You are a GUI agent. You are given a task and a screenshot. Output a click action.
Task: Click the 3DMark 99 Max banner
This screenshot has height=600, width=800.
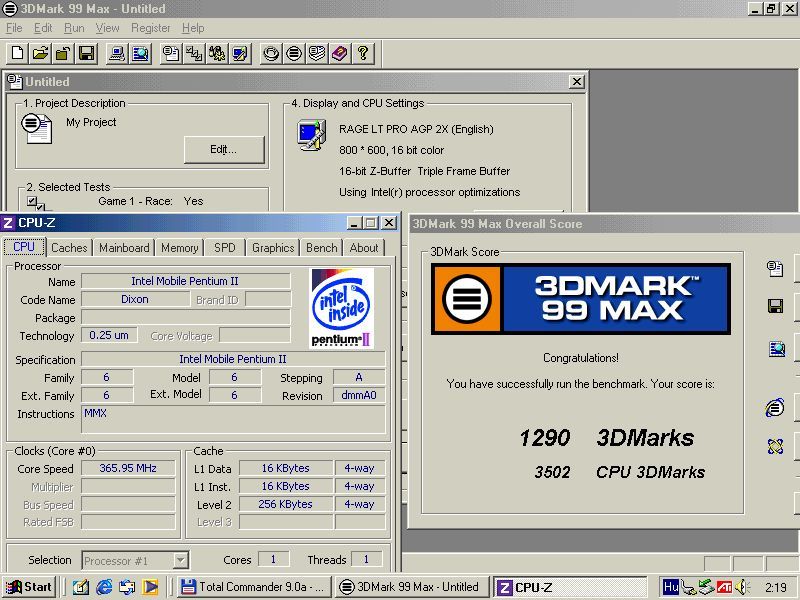tap(581, 299)
